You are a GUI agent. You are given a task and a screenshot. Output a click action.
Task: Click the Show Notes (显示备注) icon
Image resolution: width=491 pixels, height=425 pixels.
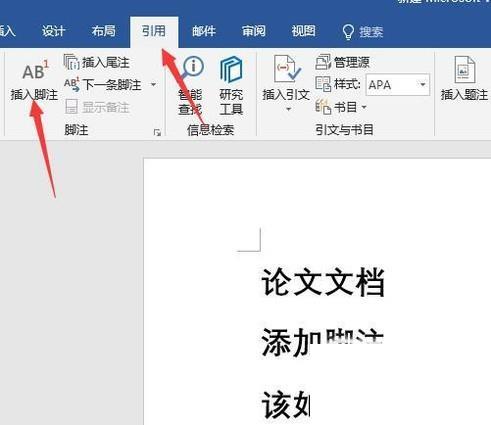coord(71,107)
